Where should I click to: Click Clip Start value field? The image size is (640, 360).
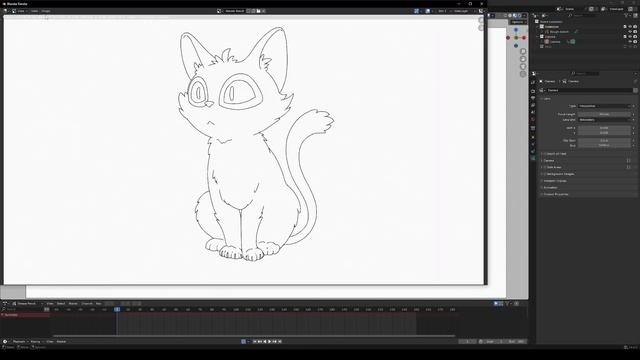[x=604, y=141]
